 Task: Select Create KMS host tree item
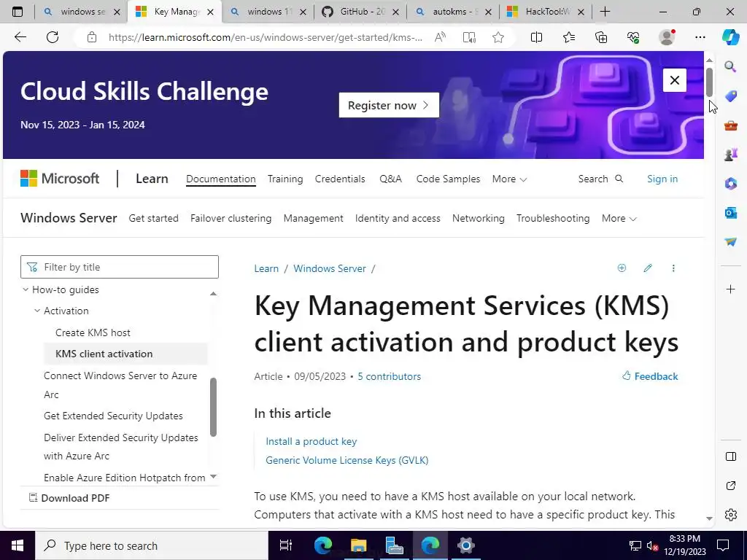[x=93, y=332]
